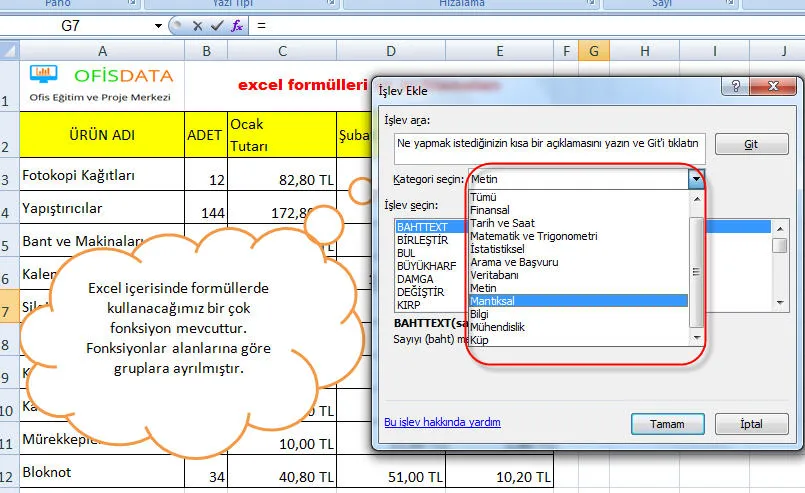The image size is (805, 493).
Task: Click the OfisData logo in cell A1
Action: click(x=101, y=84)
